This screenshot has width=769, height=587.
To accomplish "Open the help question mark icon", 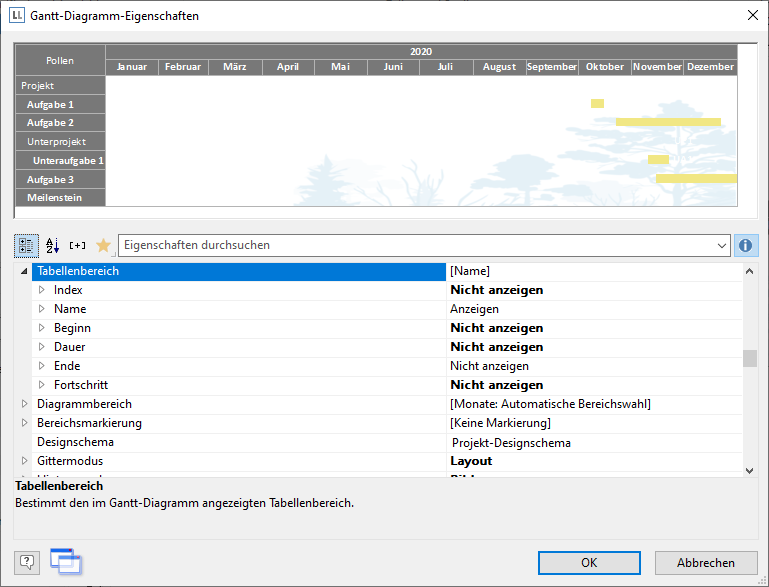I will 27,562.
